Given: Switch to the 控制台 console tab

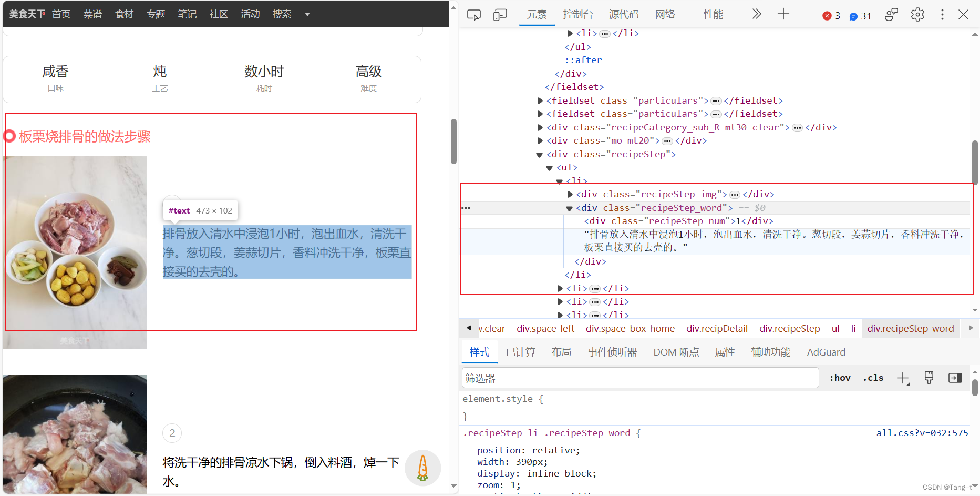Looking at the screenshot, I should pyautogui.click(x=577, y=14).
